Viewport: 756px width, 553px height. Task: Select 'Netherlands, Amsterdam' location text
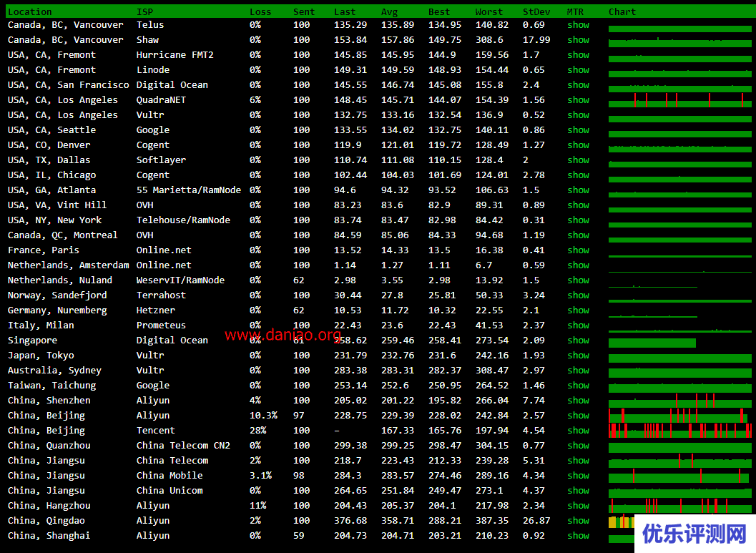(69, 265)
